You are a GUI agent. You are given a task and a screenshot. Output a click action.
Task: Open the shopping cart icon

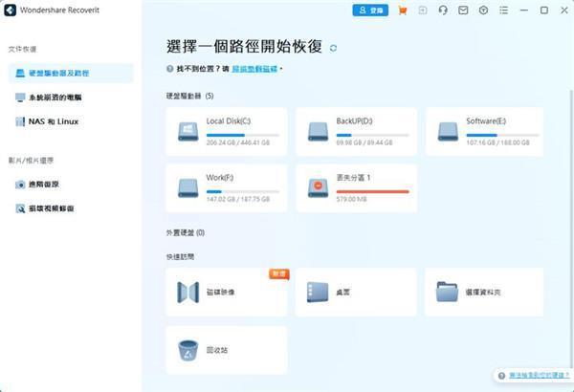pyautogui.click(x=403, y=11)
